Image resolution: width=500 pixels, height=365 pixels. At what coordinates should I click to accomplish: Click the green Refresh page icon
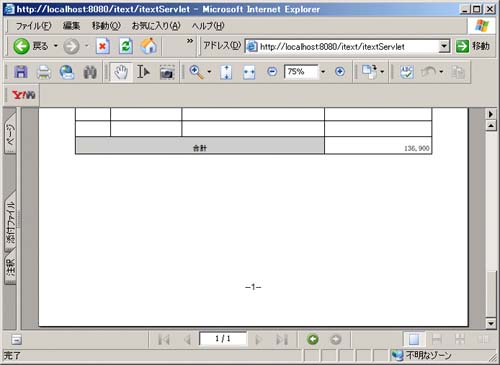126,46
